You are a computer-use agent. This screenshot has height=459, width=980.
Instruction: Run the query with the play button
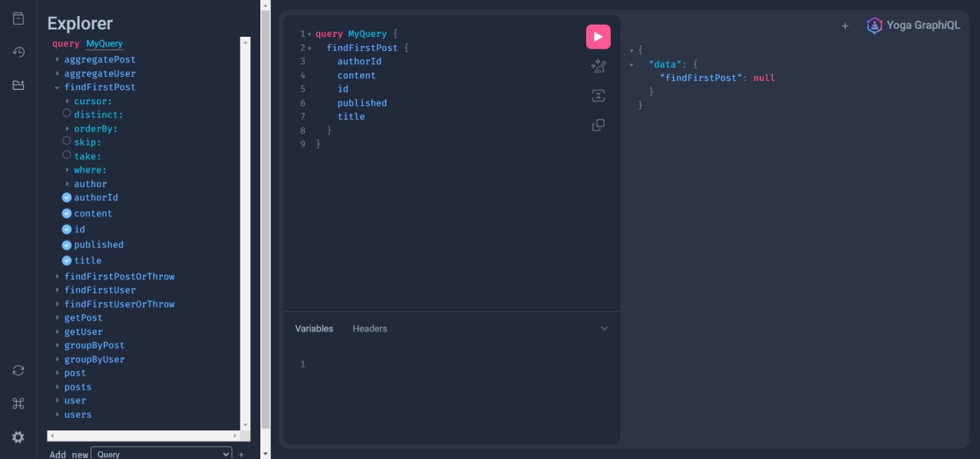[x=598, y=37]
